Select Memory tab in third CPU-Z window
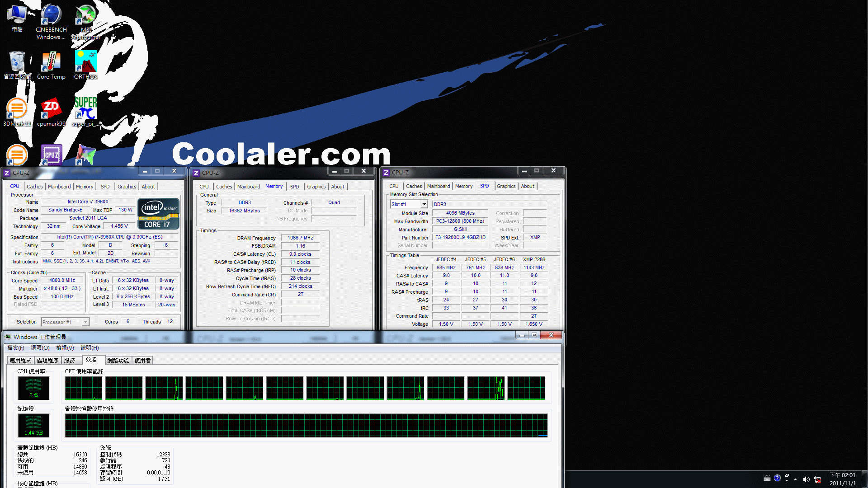Screen dimensions: 868x488 click(x=464, y=186)
